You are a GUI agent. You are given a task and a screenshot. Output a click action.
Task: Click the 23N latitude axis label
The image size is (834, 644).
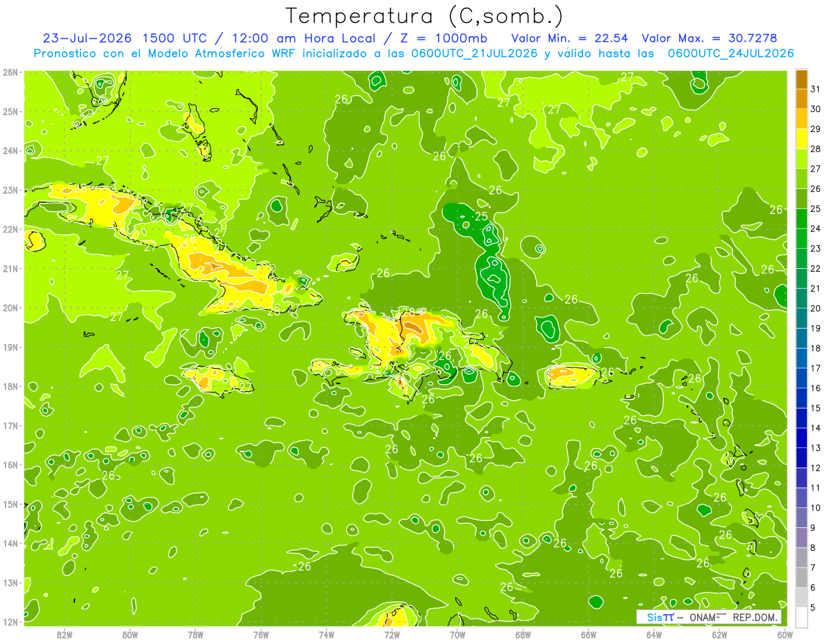tap(10, 190)
